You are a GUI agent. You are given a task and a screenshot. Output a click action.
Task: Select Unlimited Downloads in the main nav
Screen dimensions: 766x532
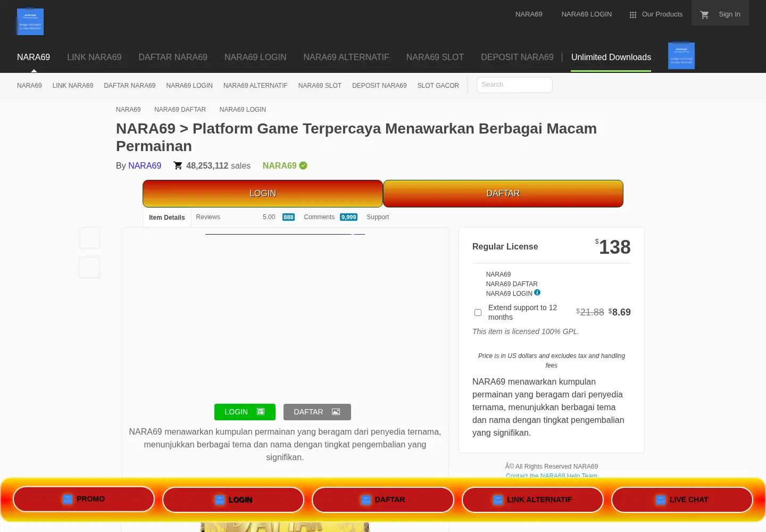611,57
